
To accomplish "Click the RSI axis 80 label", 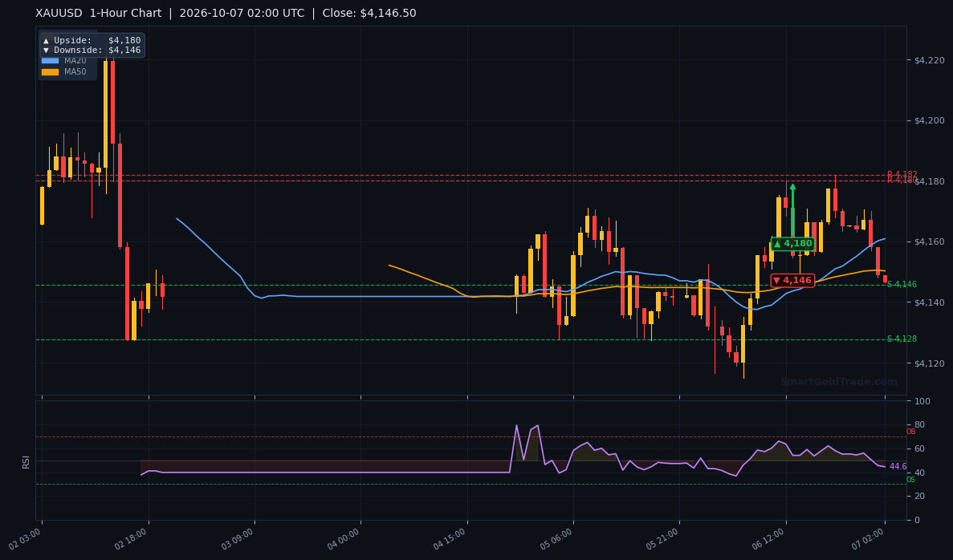I will [919, 424].
